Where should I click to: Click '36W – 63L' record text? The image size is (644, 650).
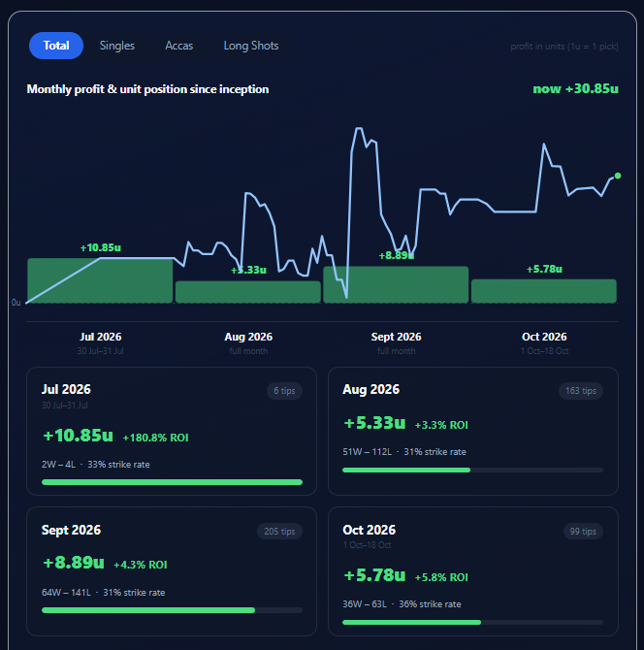[x=365, y=604]
